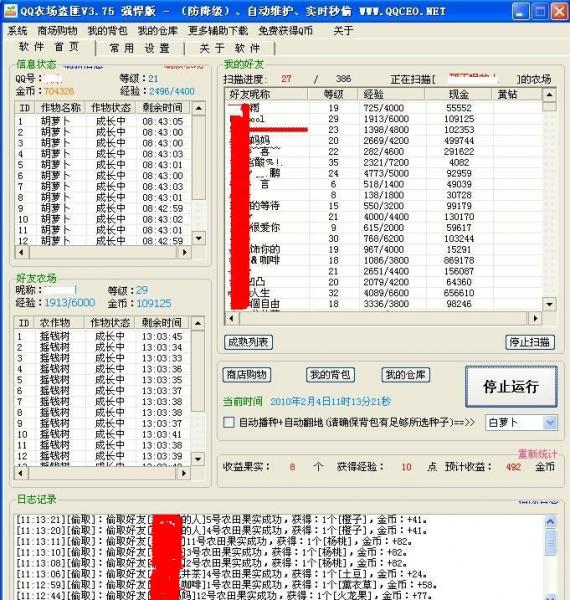Click right arrow of friends list horizontal scrollbar
The width and height of the screenshot is (570, 600).
(x=535, y=318)
